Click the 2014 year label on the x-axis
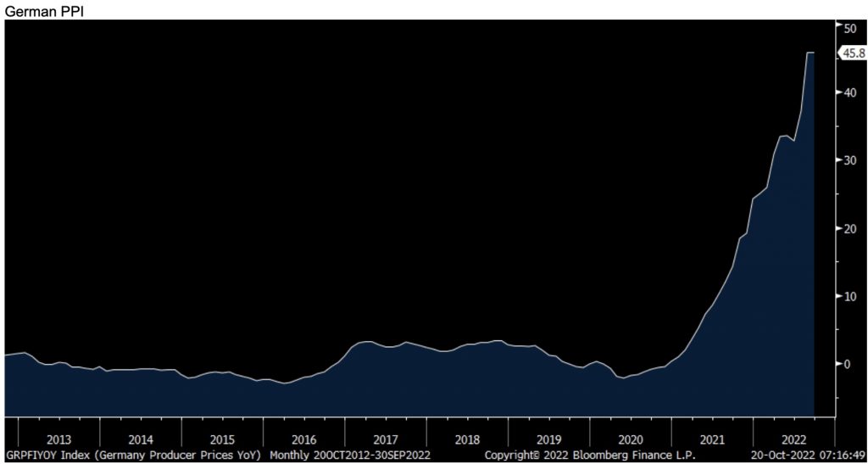 (x=141, y=439)
